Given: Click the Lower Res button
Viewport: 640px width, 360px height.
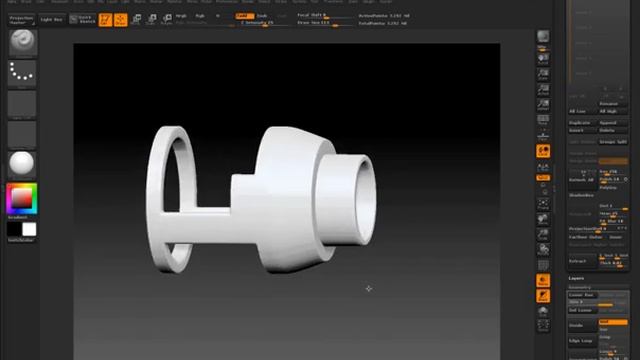Looking at the screenshot, I should 582,295.
